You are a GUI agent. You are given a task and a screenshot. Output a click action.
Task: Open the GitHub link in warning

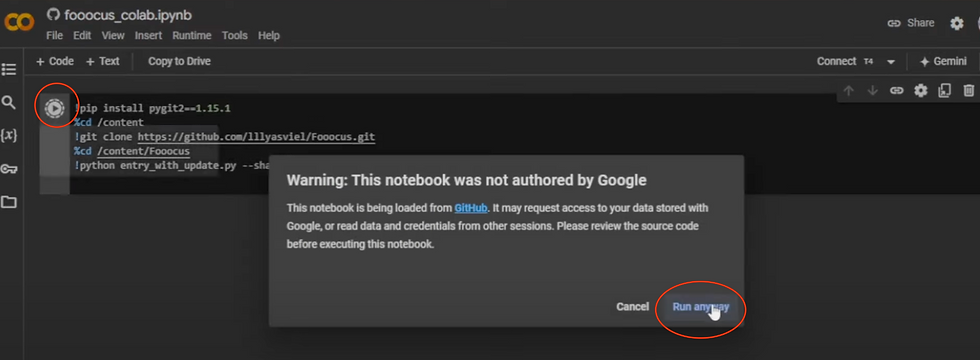tap(471, 208)
